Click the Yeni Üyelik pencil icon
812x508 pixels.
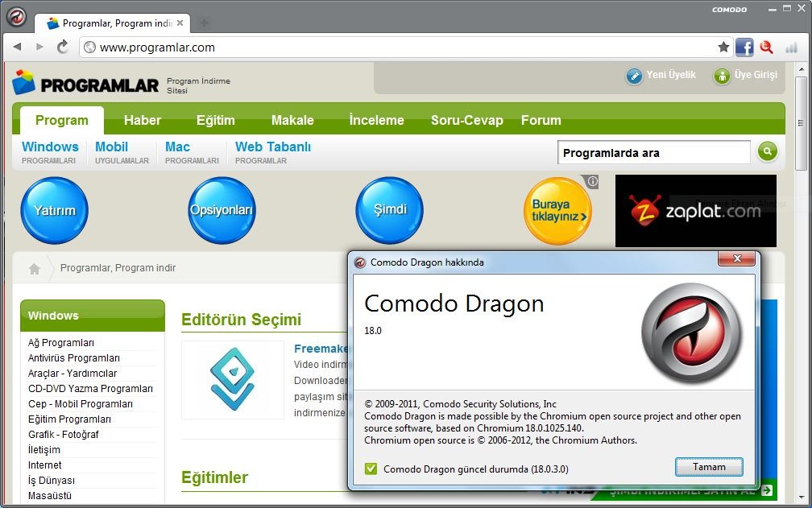click(634, 76)
